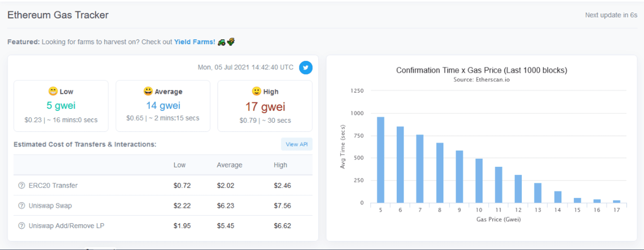
Task: Click the $0.72 ERC20 low cost
Action: (x=182, y=185)
